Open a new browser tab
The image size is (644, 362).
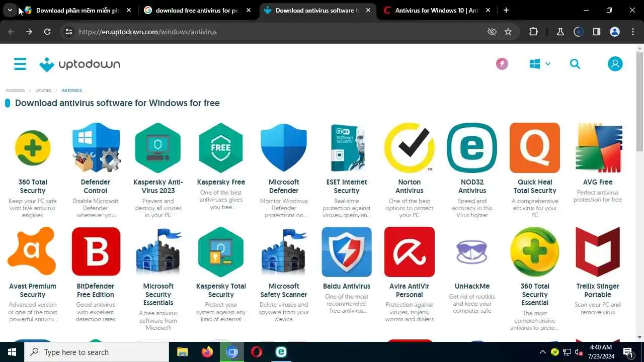tap(506, 10)
